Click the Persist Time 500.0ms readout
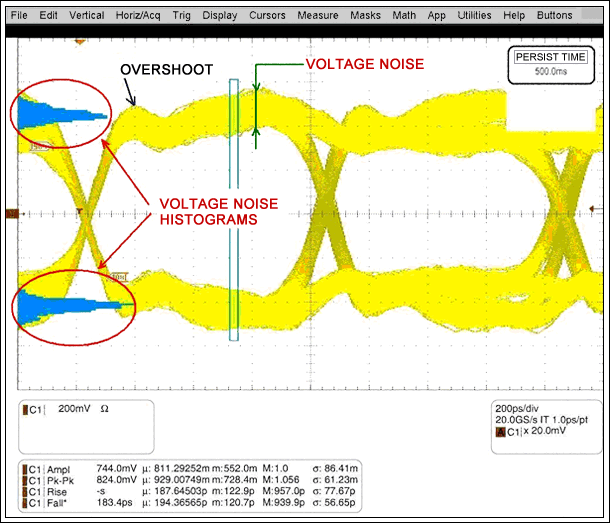The image size is (610, 523). (x=549, y=64)
